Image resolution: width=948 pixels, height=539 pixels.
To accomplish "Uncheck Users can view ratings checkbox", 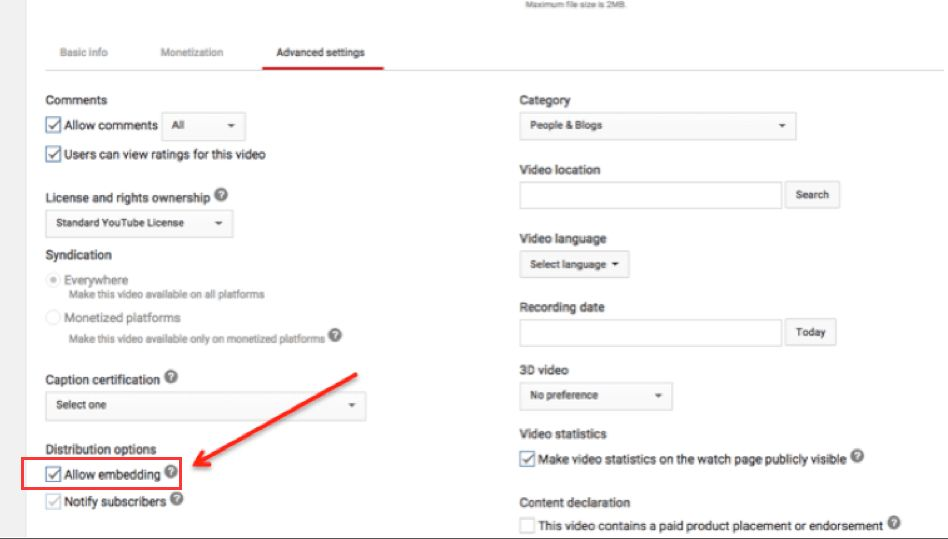I will [x=54, y=154].
